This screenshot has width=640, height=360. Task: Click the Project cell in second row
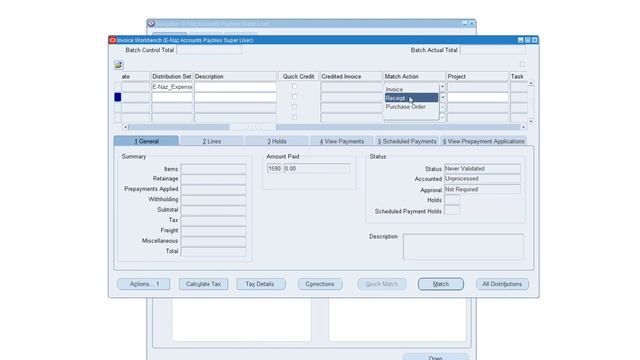pos(478,97)
